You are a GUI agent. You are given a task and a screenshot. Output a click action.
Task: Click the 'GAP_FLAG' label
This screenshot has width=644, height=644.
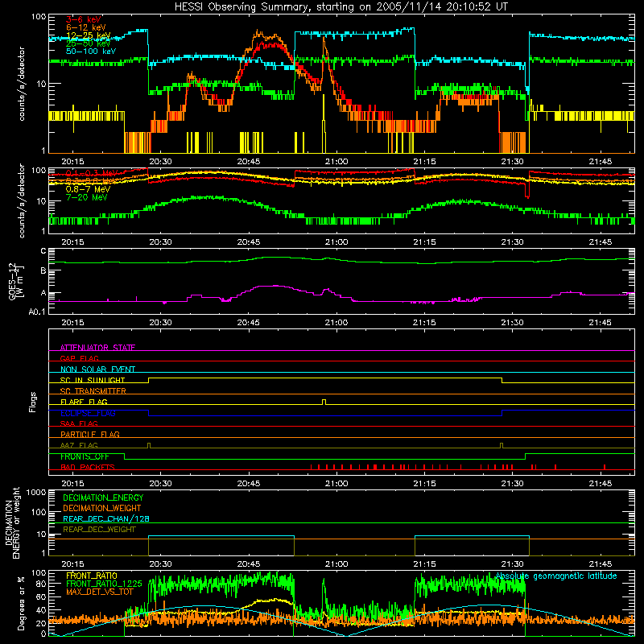point(79,358)
